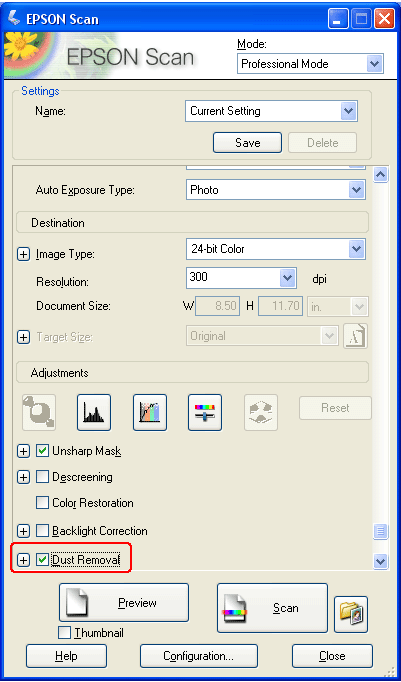The width and height of the screenshot is (401, 682).
Task: Open the Tone Correction curve icon
Action: [150, 412]
